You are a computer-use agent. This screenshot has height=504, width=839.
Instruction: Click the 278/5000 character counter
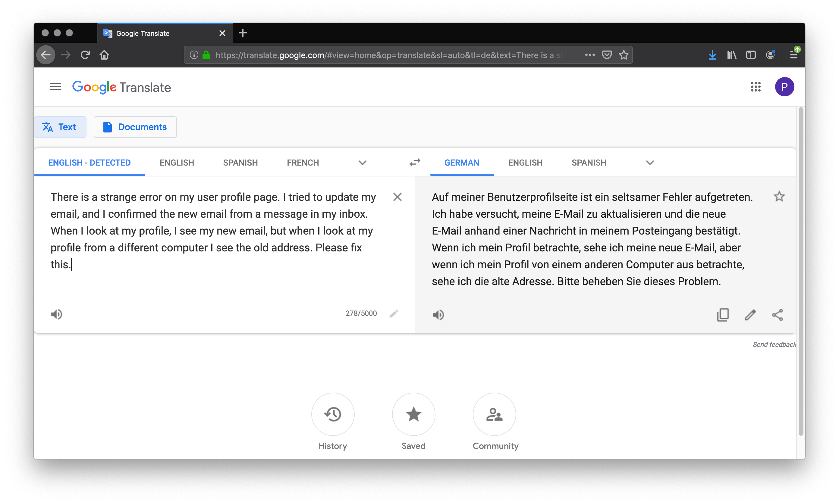[x=361, y=313]
